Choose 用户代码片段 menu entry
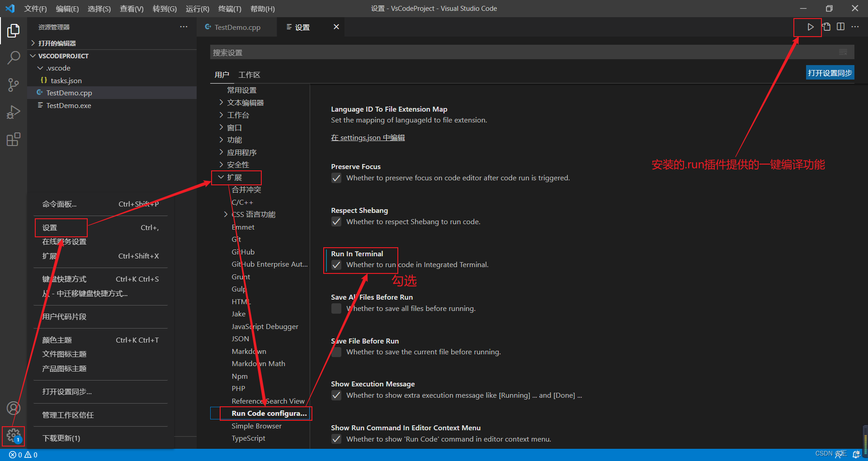The height and width of the screenshot is (461, 868). 100,317
